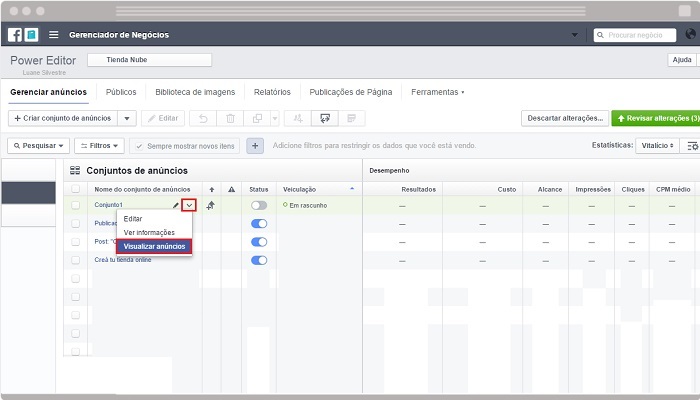
Task: Click the upload pin icon in Conjunto1 row
Action: click(x=211, y=205)
